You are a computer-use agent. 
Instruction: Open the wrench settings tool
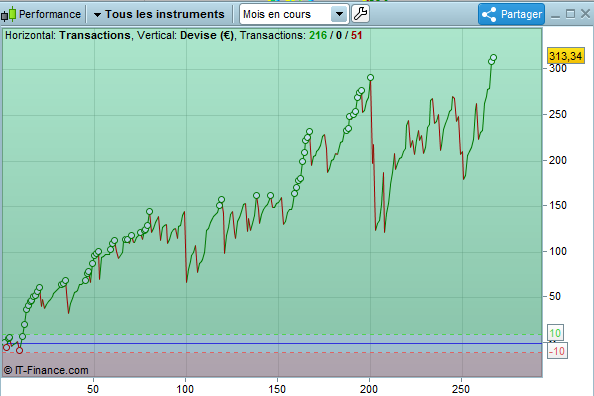pyautogui.click(x=360, y=14)
